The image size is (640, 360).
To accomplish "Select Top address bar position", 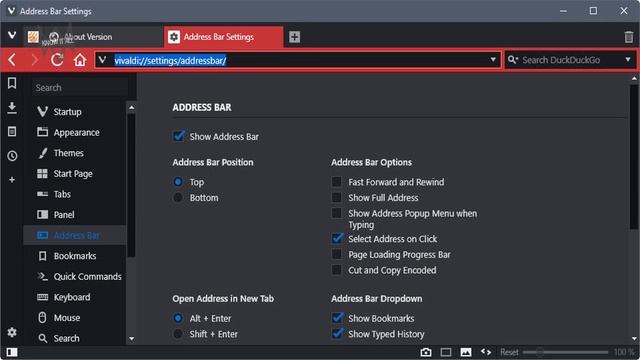I will pos(178,182).
